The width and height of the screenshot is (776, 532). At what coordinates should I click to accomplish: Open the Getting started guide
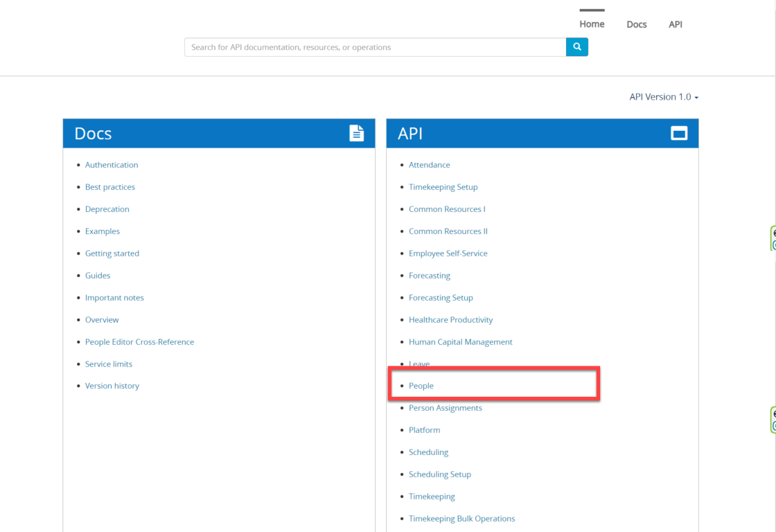click(112, 254)
